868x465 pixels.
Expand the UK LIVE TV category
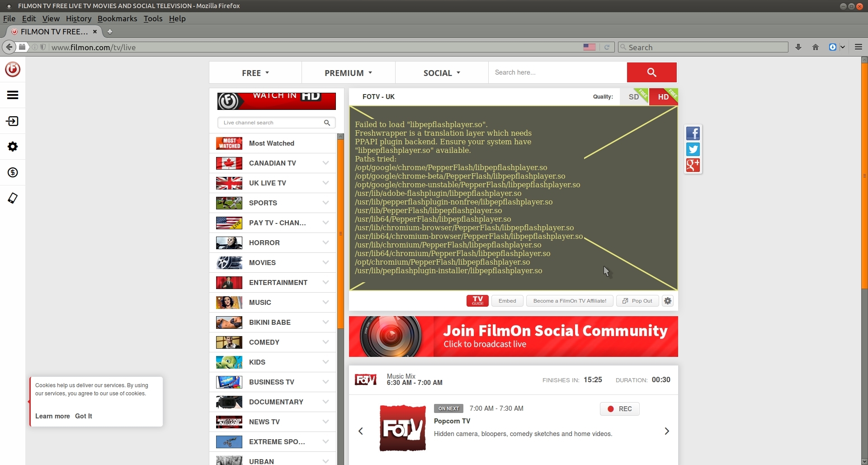325,183
